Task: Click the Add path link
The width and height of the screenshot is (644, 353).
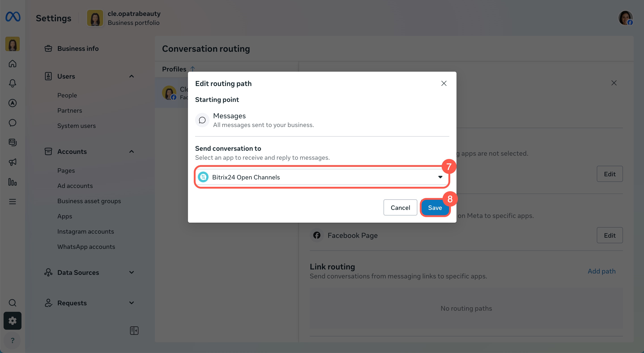Action: pos(601,271)
